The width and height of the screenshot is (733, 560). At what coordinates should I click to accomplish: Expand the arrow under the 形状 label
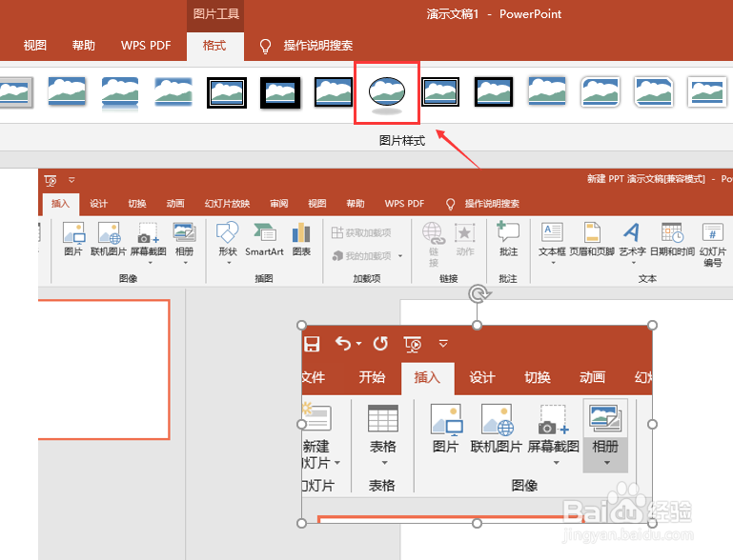[229, 263]
